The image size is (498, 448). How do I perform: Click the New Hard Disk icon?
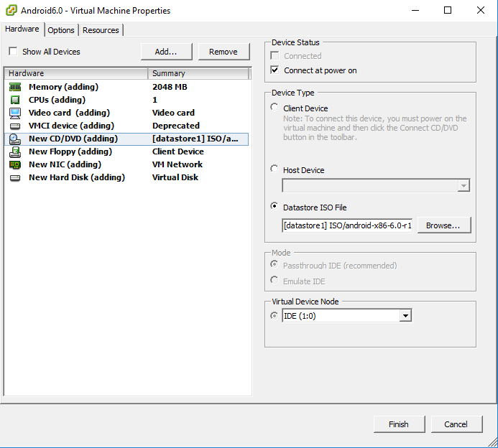pos(15,177)
